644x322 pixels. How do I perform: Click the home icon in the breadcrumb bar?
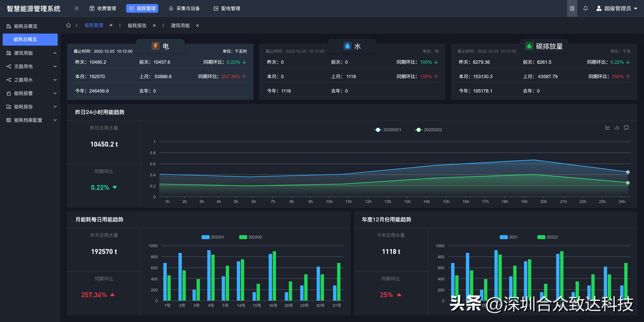[68, 25]
